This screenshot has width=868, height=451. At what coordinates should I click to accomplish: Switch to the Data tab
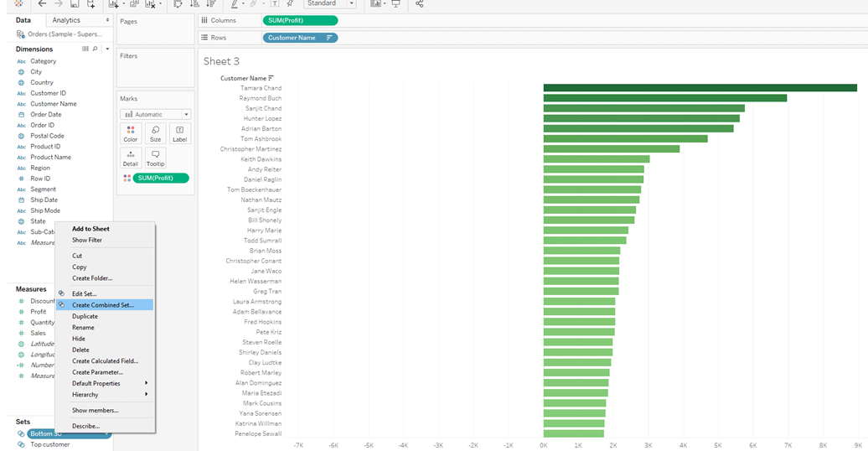click(23, 20)
